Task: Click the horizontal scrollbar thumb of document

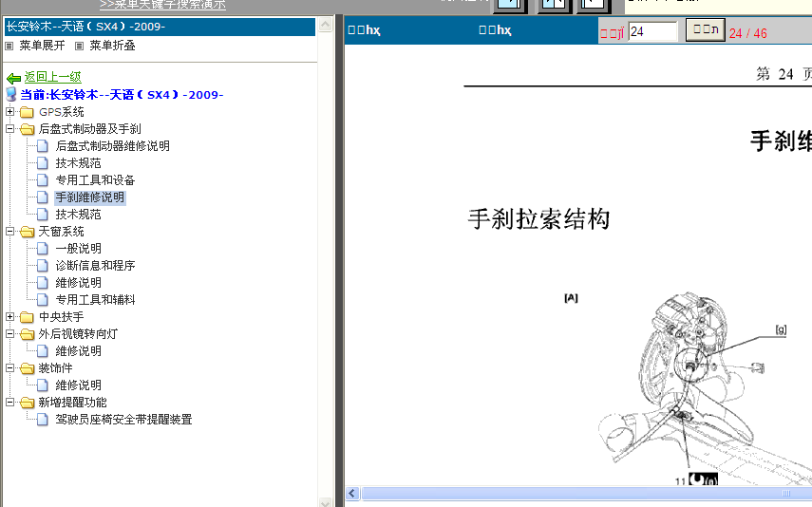Action: (x=587, y=493)
